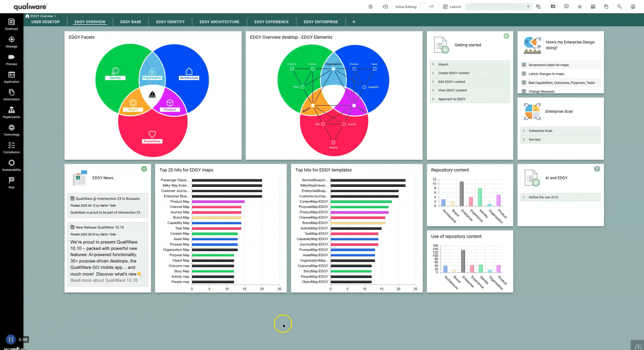Screen dimensions: 644x350
Task: Open Governance state for maps link
Action: [x=549, y=65]
